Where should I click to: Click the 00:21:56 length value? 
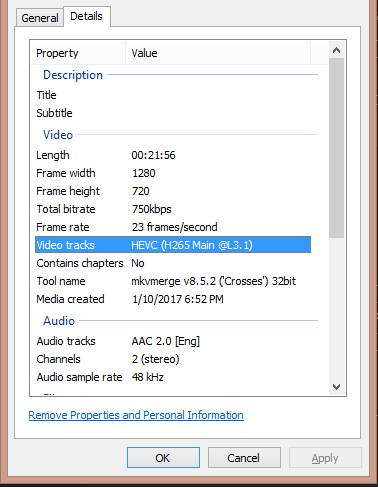(153, 155)
